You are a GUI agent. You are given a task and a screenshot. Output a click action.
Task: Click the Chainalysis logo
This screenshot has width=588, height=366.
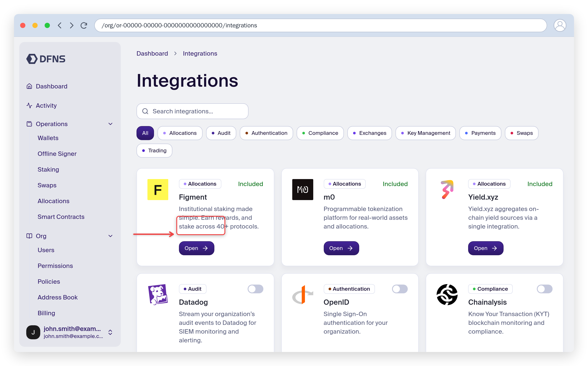(447, 295)
